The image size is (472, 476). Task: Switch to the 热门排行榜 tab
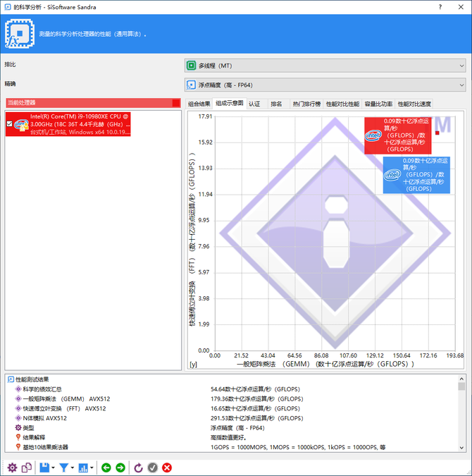[x=306, y=104]
